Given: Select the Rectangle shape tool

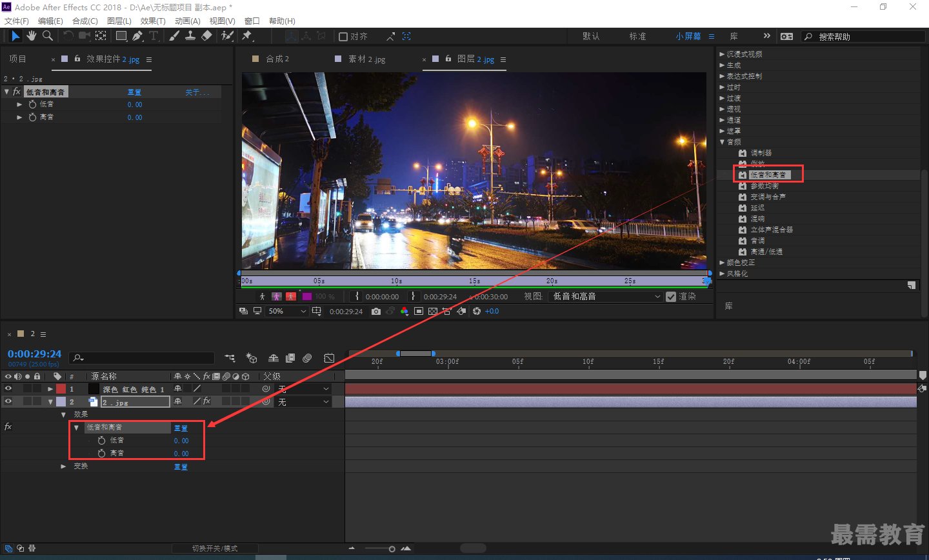Looking at the screenshot, I should (x=121, y=36).
